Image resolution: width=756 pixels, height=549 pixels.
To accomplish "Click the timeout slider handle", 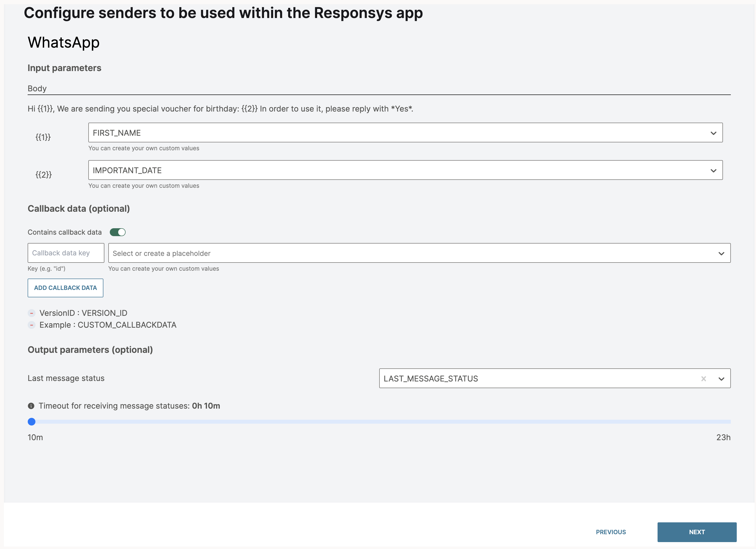I will pos(32,422).
